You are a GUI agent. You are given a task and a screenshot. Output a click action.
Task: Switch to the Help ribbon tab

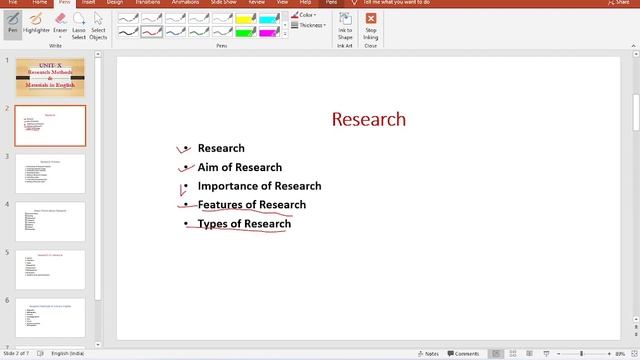pos(305,2)
